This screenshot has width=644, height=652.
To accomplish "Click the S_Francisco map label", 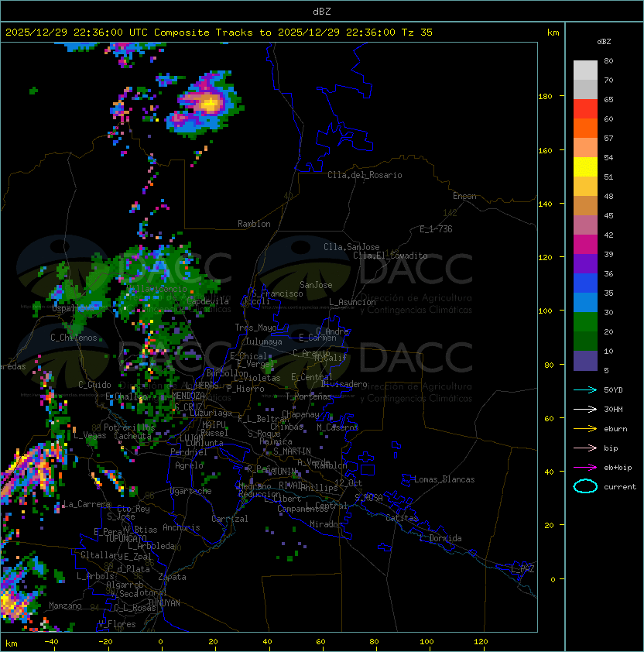I will tap(277, 293).
